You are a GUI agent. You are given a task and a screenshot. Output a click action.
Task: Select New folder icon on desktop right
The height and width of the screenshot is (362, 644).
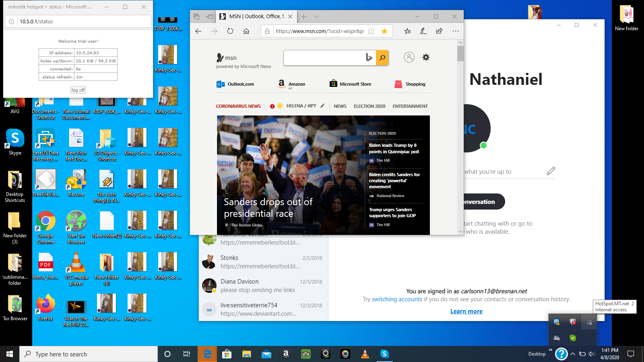pyautogui.click(x=627, y=19)
